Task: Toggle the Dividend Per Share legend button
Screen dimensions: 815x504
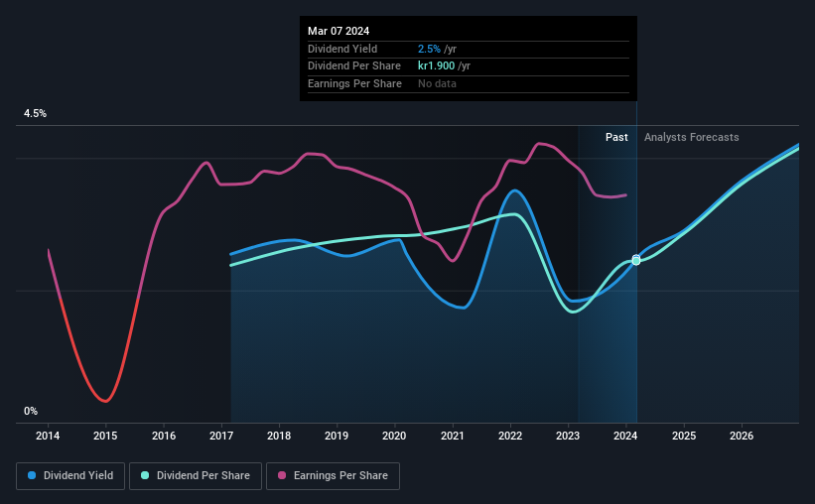Action: 196,476
